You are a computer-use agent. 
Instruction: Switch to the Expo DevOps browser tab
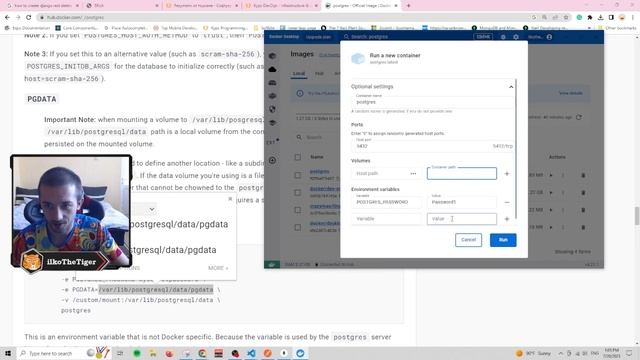[281, 6]
